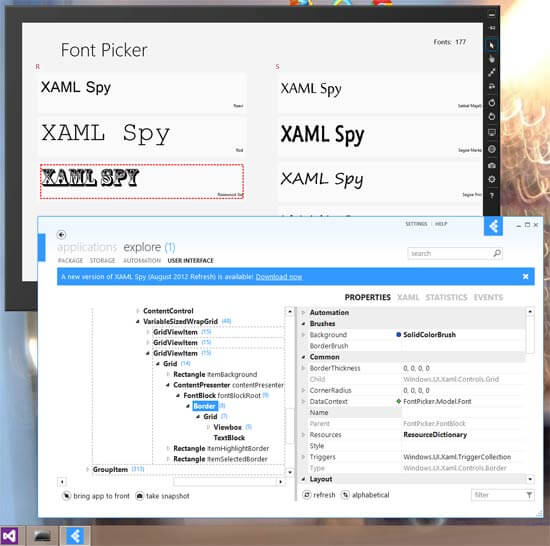
Task: Click the Download now link
Action: tap(279, 277)
